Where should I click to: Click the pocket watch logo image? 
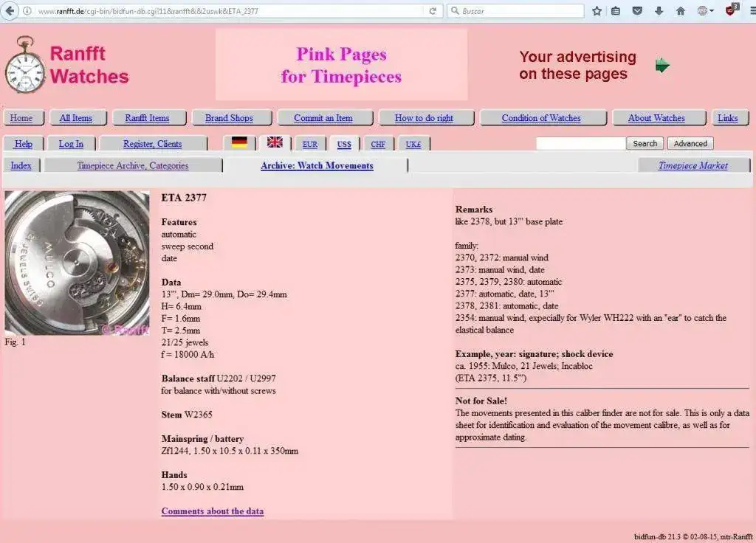pyautogui.click(x=25, y=65)
